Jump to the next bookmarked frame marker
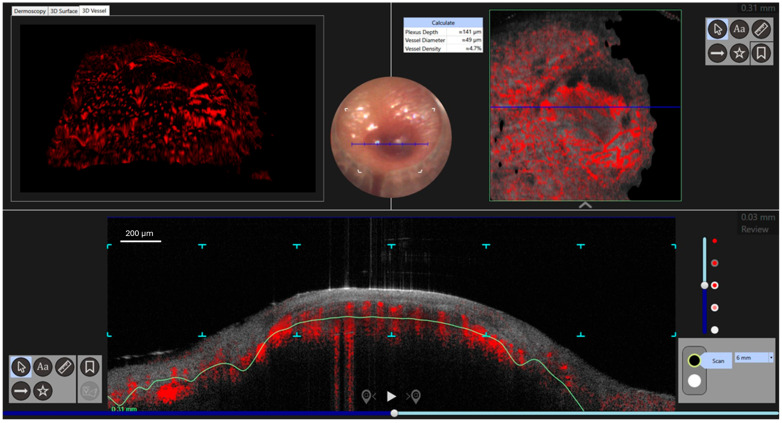This screenshot has height=423, width=782. tap(414, 397)
